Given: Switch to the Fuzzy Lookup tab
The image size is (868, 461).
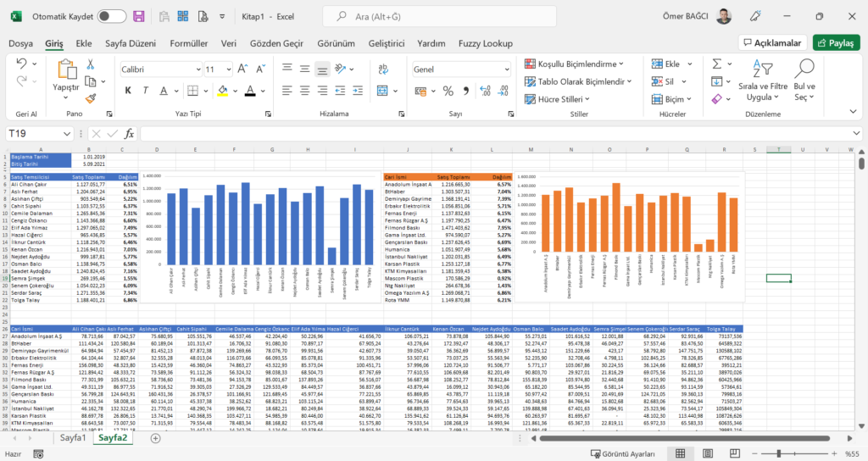Looking at the screenshot, I should [x=486, y=43].
